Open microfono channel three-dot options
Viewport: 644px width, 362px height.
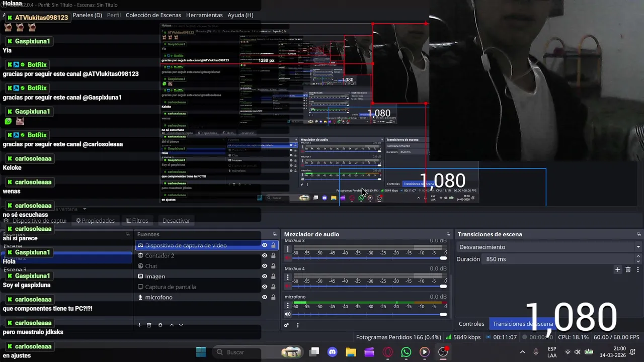coord(288,305)
